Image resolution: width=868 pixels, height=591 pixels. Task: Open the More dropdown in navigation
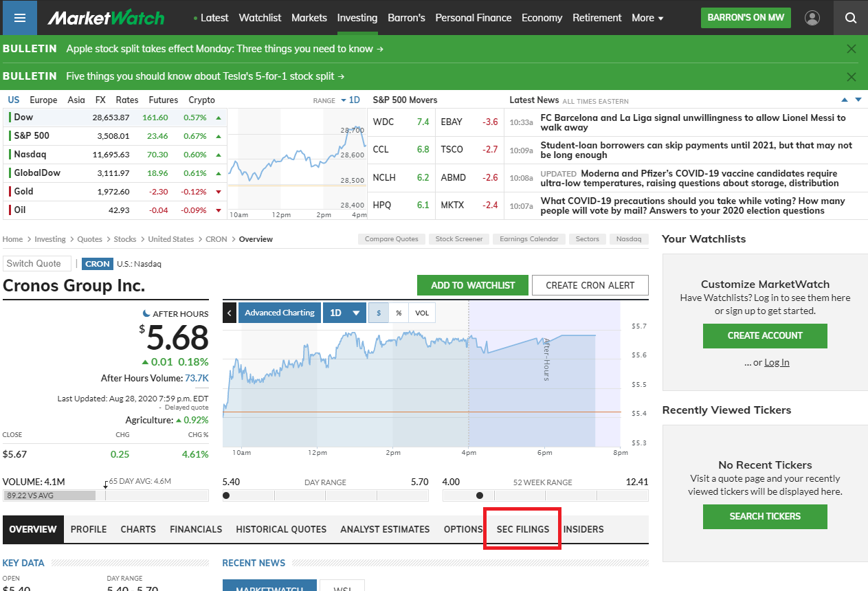tap(647, 18)
